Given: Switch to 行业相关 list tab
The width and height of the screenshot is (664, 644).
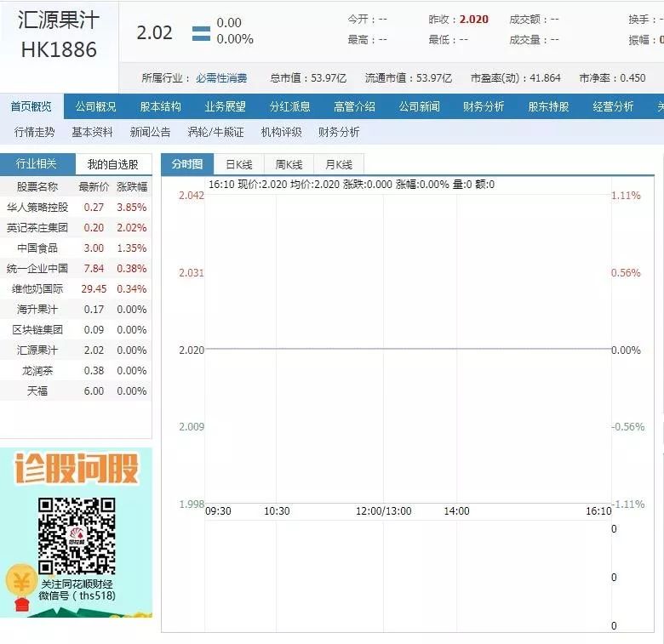Looking at the screenshot, I should point(37,164).
